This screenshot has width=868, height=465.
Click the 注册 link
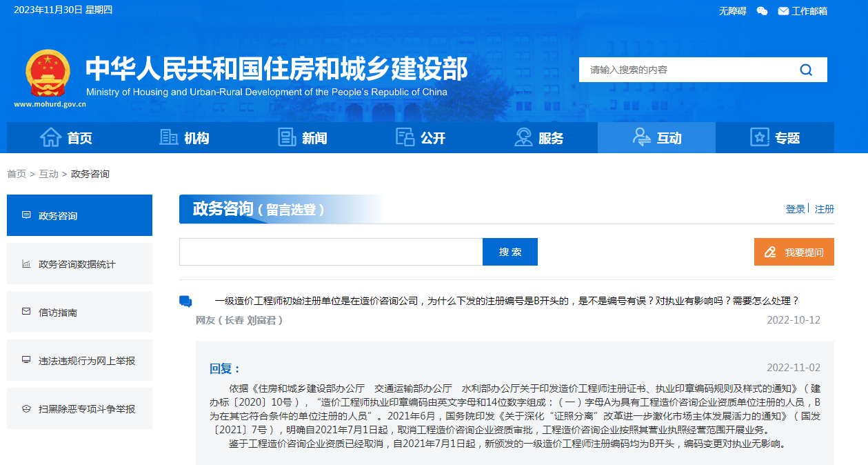(825, 209)
